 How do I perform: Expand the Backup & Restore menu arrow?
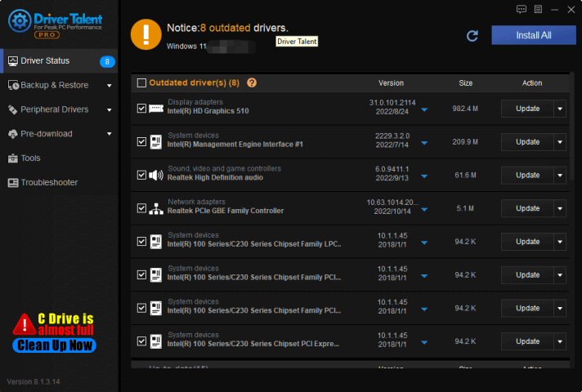(x=110, y=86)
